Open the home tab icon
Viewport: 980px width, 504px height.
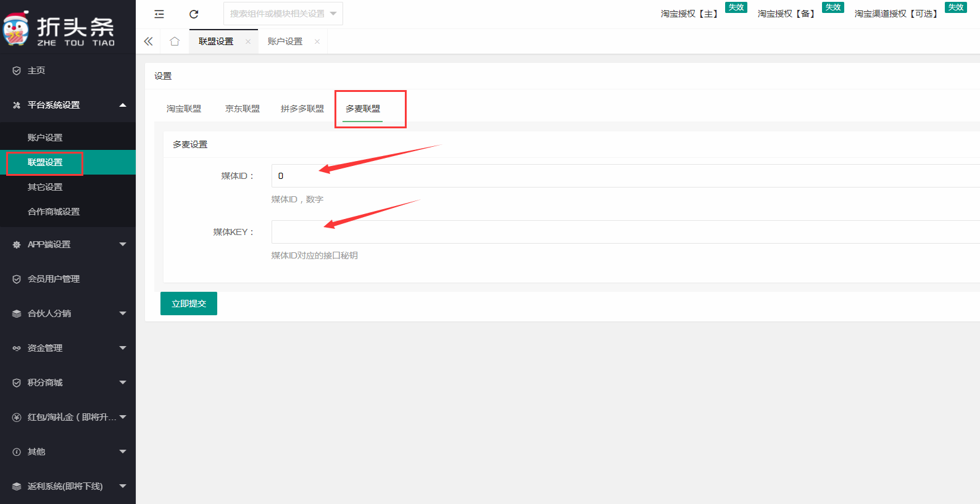coord(175,41)
